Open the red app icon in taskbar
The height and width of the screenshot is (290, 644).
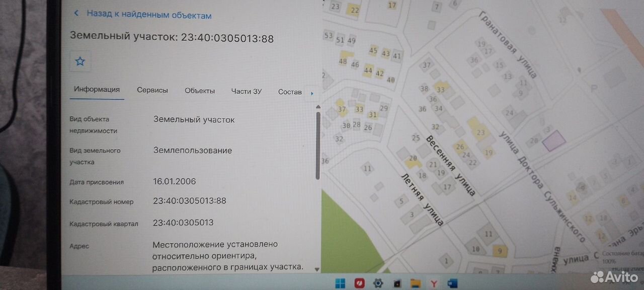(359, 283)
